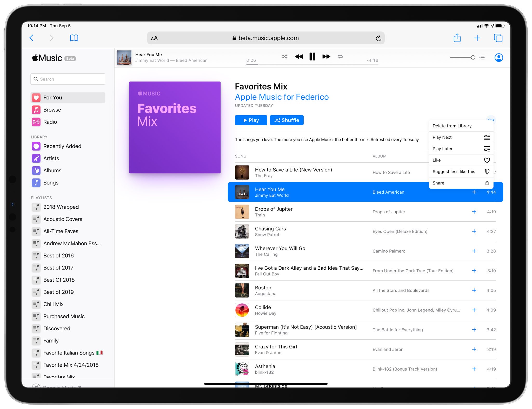Open Apple Music for Federico link

pyautogui.click(x=282, y=97)
